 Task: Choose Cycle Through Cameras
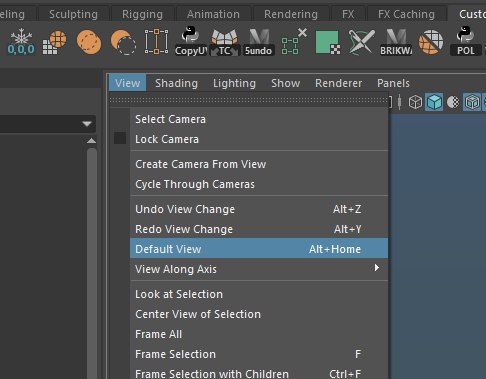[x=259, y=184]
